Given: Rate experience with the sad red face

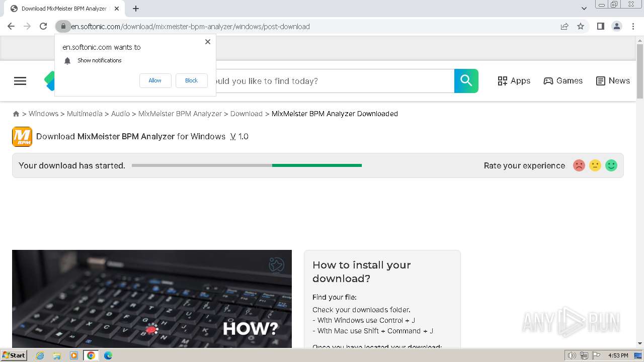Looking at the screenshot, I should tap(579, 165).
